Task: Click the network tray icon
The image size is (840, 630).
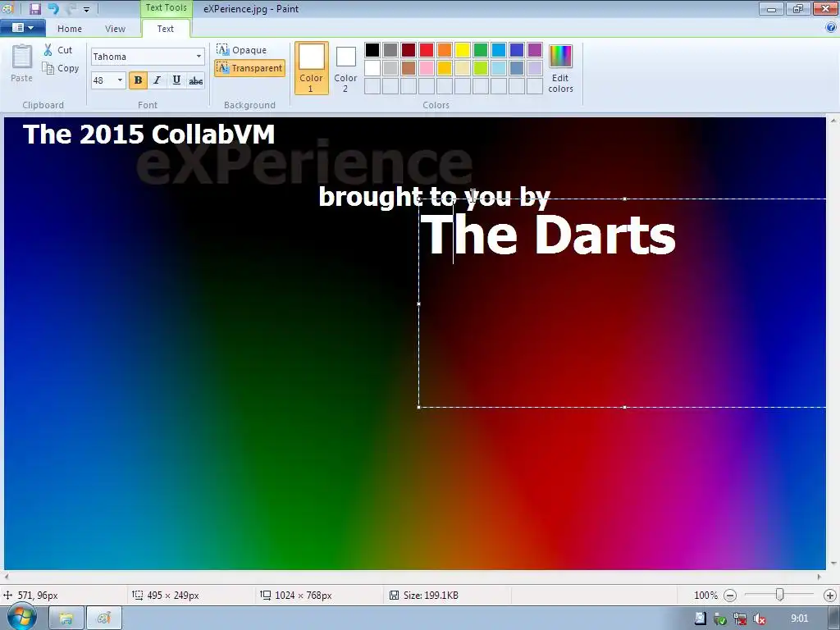Action: pyautogui.click(x=740, y=619)
